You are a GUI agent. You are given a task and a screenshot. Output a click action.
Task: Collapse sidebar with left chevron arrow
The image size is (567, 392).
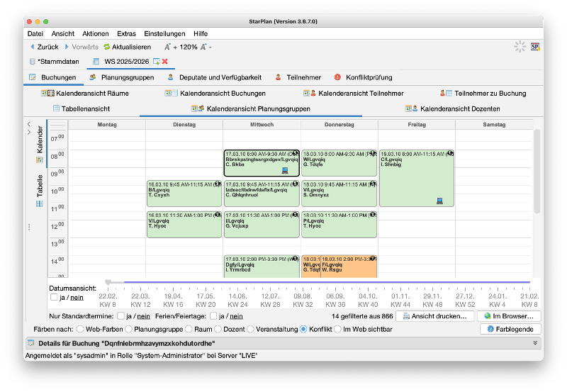[x=28, y=123]
